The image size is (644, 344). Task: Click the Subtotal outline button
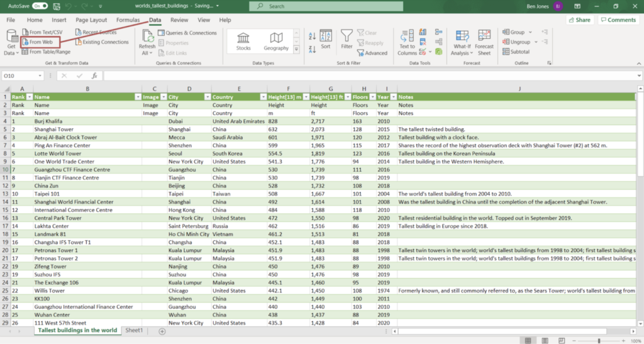pos(516,52)
